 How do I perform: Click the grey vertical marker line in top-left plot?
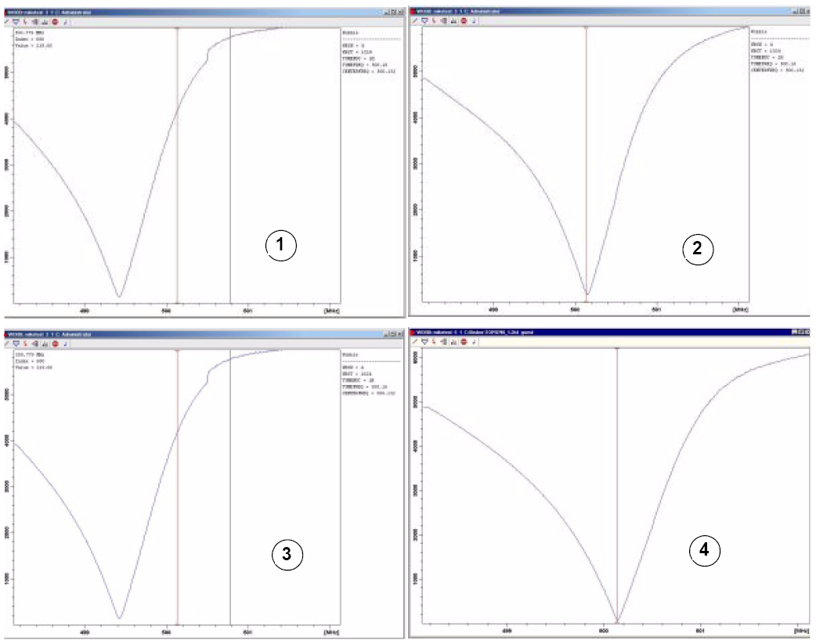point(230,165)
